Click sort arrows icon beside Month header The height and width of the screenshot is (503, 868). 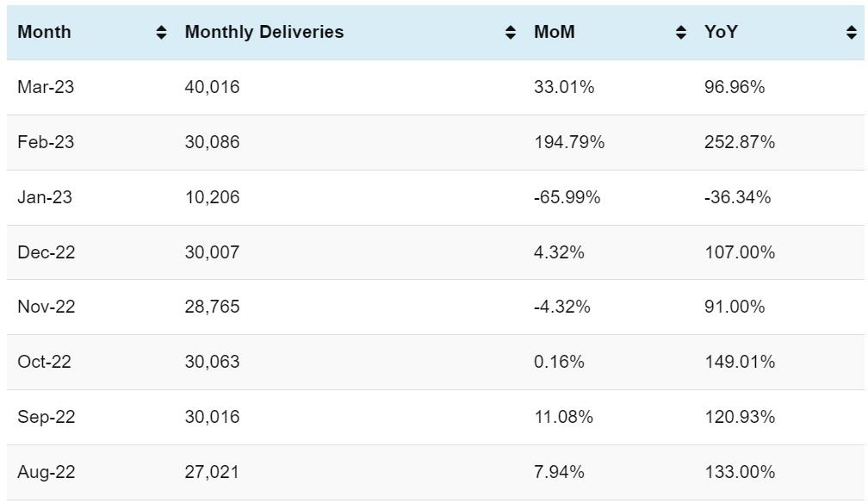click(161, 33)
